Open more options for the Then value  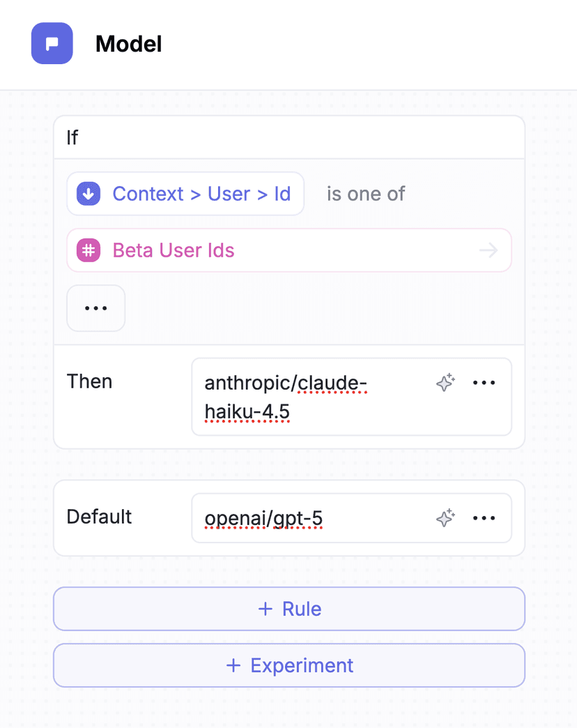[484, 383]
